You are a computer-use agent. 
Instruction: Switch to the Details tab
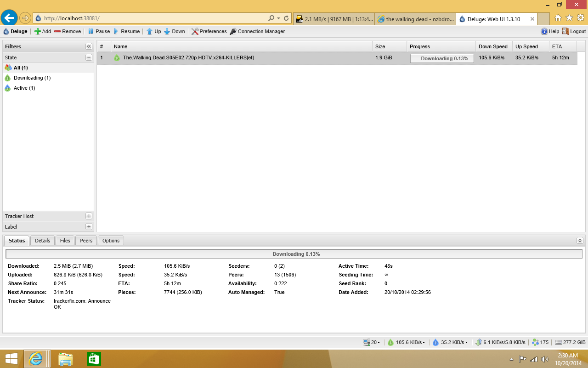pyautogui.click(x=43, y=241)
